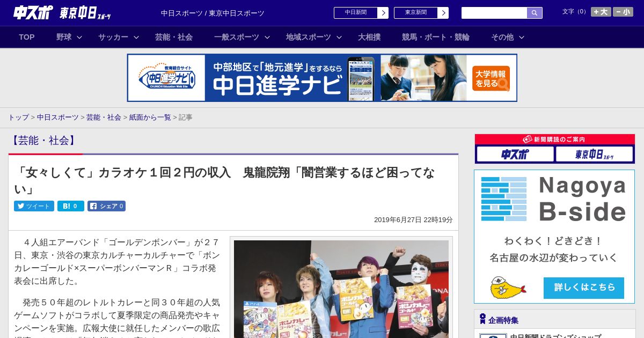The image size is (644, 338).
Task: Open the Golden Bomber article photo
Action: pyautogui.click(x=341, y=289)
